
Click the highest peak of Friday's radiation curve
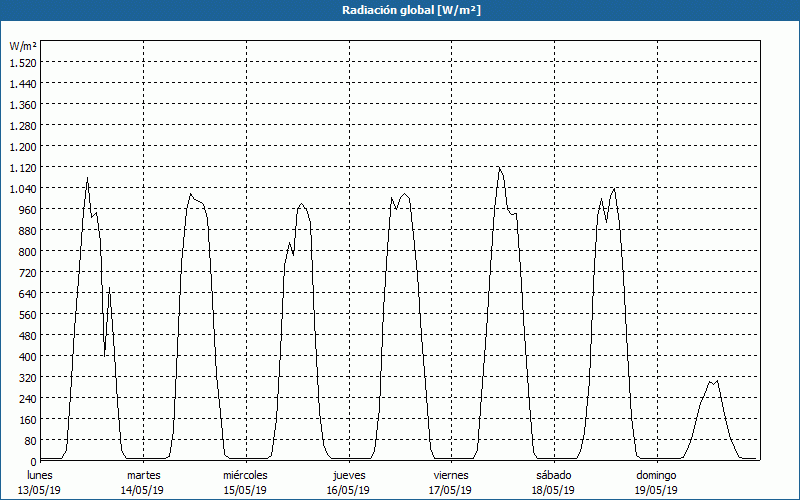coord(499,168)
